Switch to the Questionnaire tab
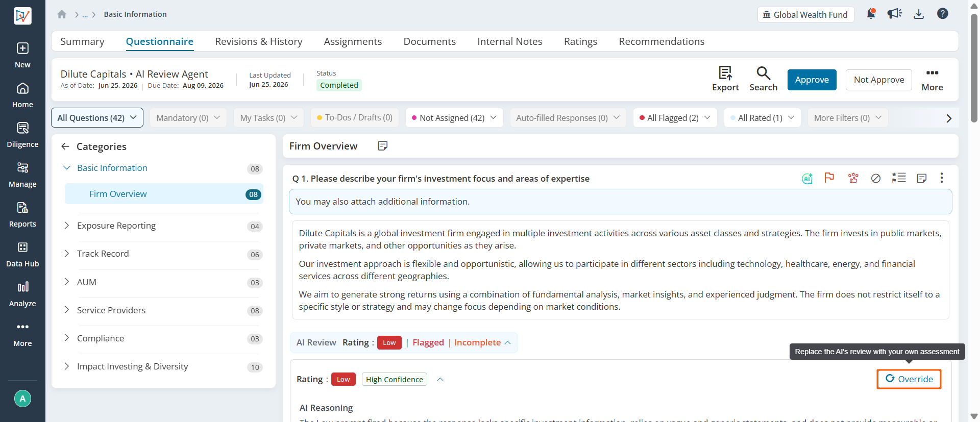 click(x=160, y=41)
